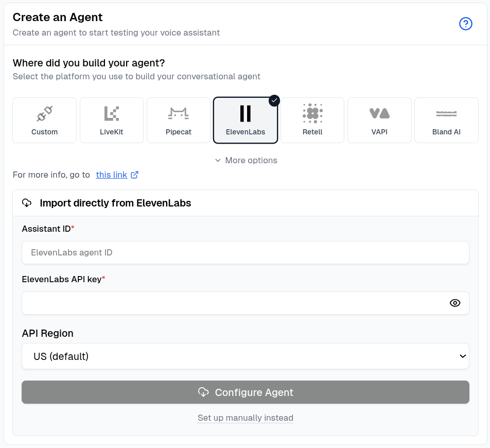The image size is (490, 448).
Task: Click the 'Assistant ID' label
Action: pyautogui.click(x=46, y=229)
